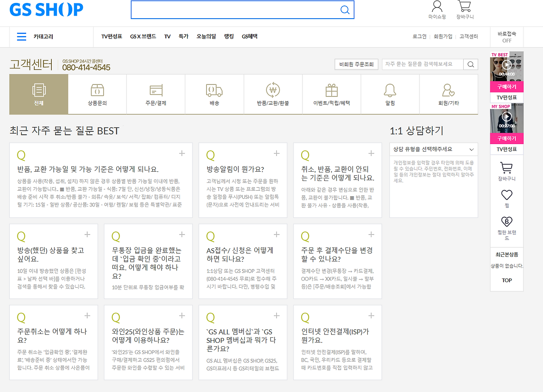Viewport: 543px width, 392px height.
Task: Open the sidebar 장바구니 cart icon
Action: click(507, 168)
